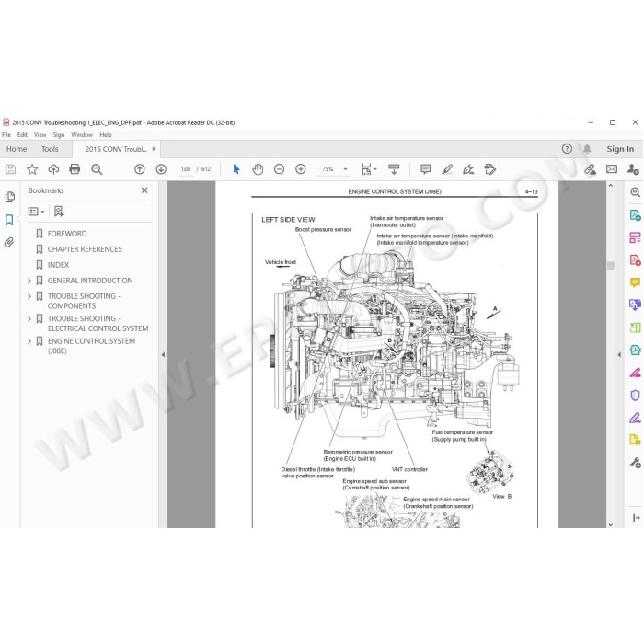Expand the GENERAL INTRODUCTION bookmark
Image resolution: width=644 pixels, height=644 pixels.
(29, 281)
